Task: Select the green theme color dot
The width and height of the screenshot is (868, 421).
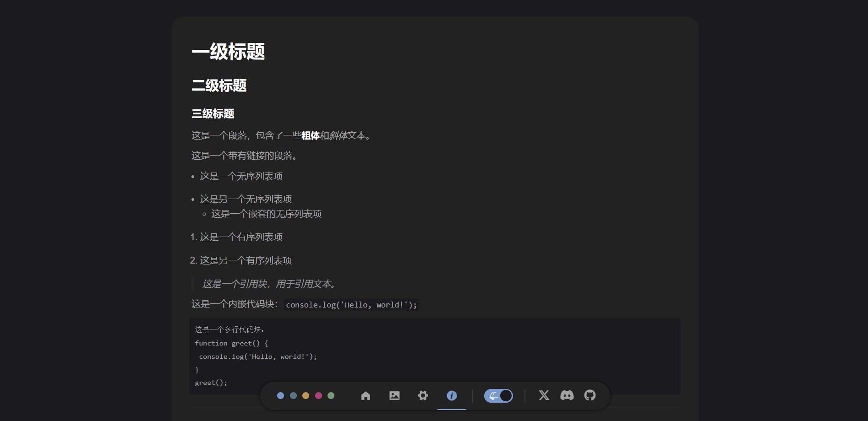Action: [331, 396]
